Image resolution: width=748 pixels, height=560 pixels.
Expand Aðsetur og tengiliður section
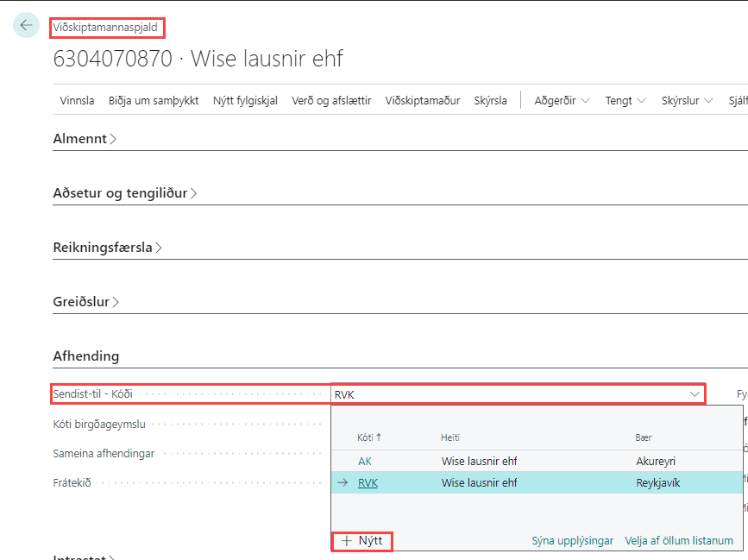point(125,193)
